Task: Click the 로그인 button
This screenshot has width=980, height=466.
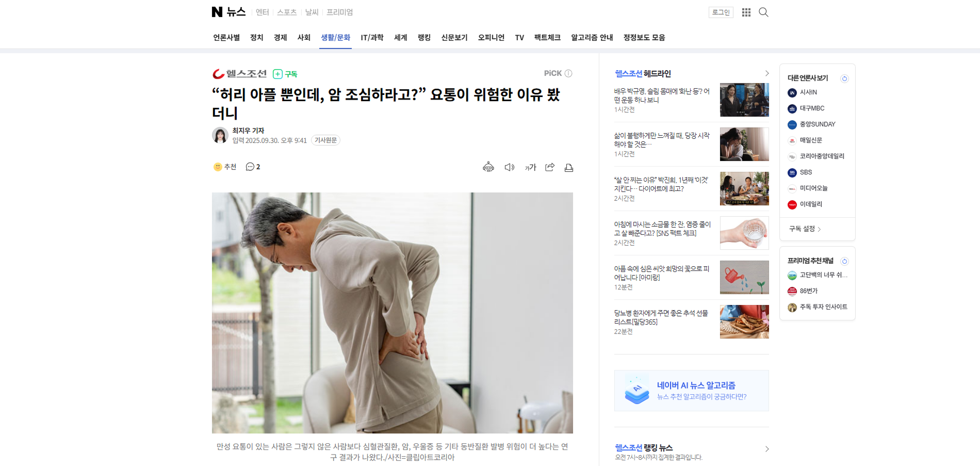Action: coord(721,12)
